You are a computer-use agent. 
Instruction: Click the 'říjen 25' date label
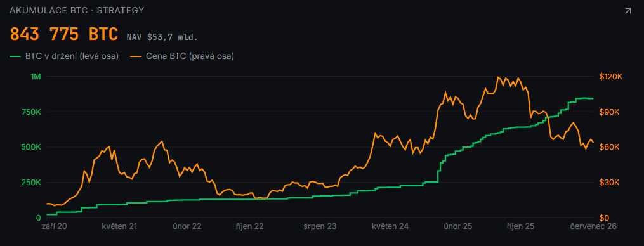[x=520, y=226]
